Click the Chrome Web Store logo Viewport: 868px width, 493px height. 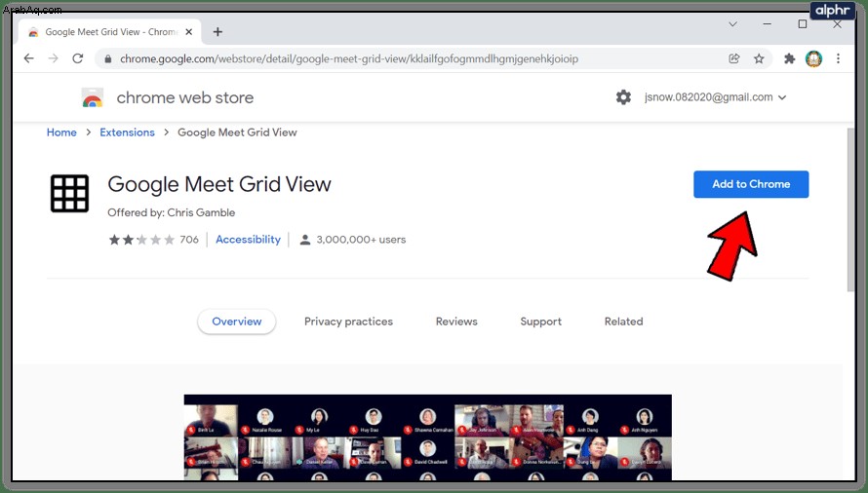click(x=93, y=98)
